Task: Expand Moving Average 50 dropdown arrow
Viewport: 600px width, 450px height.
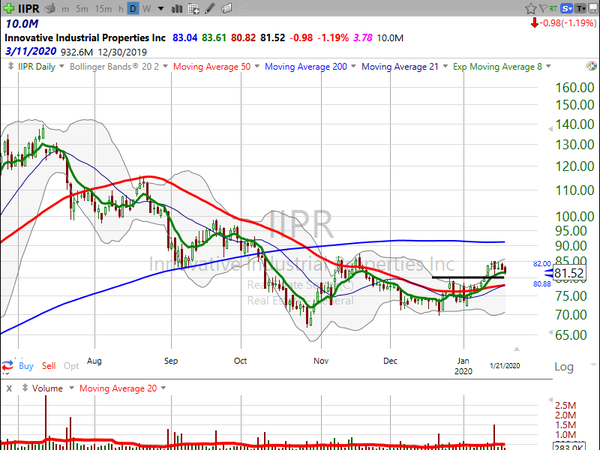Action: (x=257, y=66)
